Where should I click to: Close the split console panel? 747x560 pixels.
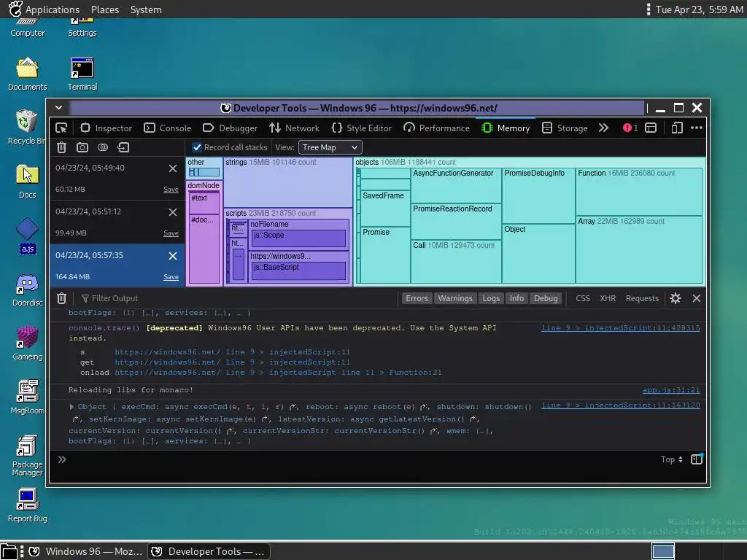[x=697, y=298]
